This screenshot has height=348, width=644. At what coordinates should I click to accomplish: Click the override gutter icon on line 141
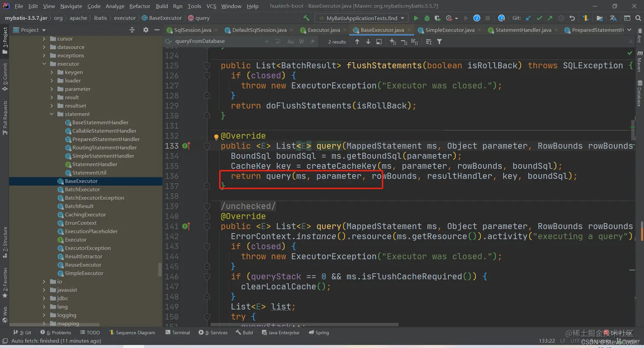coord(186,226)
